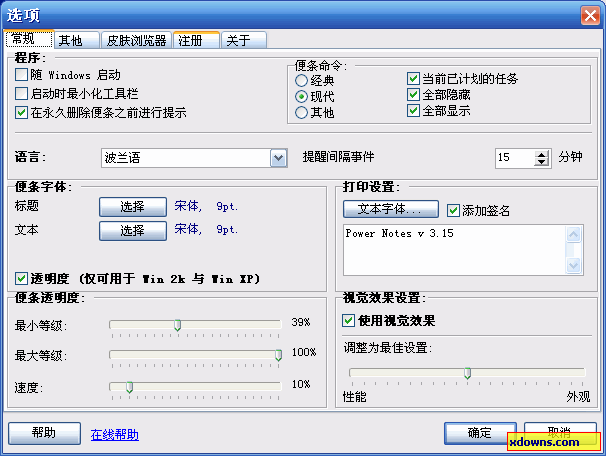Click the 最小等级 transparency slider thumb
This screenshot has height=456, width=606.
[x=177, y=325]
